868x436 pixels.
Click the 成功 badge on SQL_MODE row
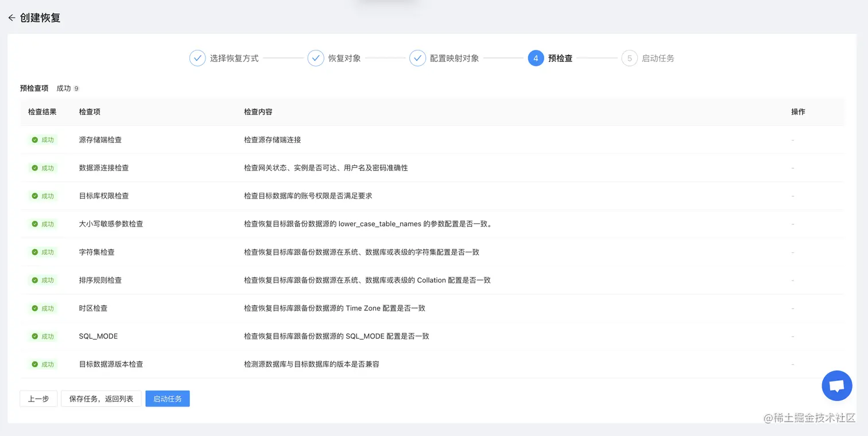point(42,336)
